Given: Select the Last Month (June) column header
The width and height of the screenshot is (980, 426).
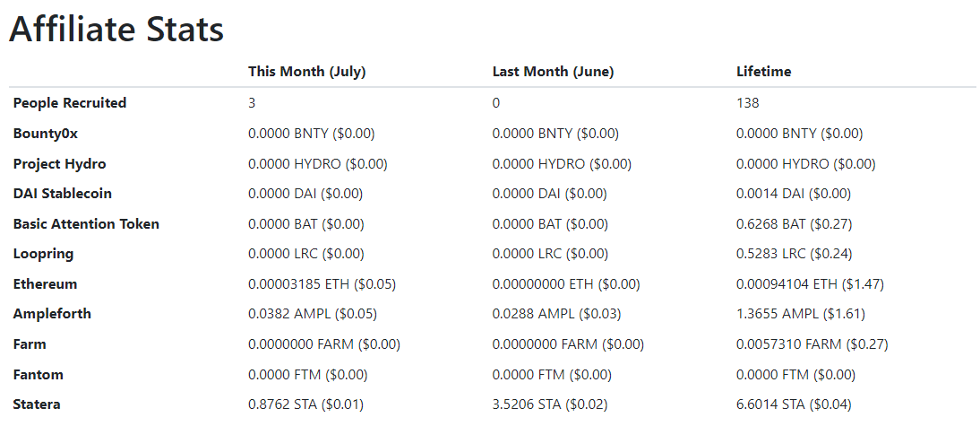Looking at the screenshot, I should pyautogui.click(x=553, y=72).
